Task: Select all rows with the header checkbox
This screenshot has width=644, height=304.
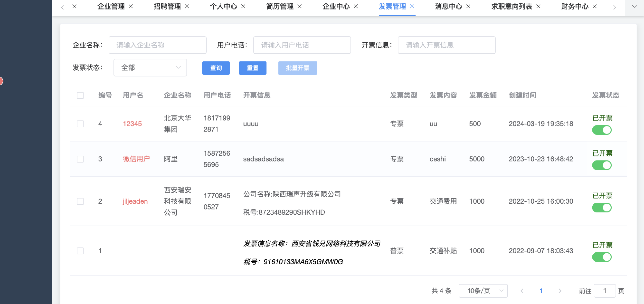Action: tap(80, 95)
